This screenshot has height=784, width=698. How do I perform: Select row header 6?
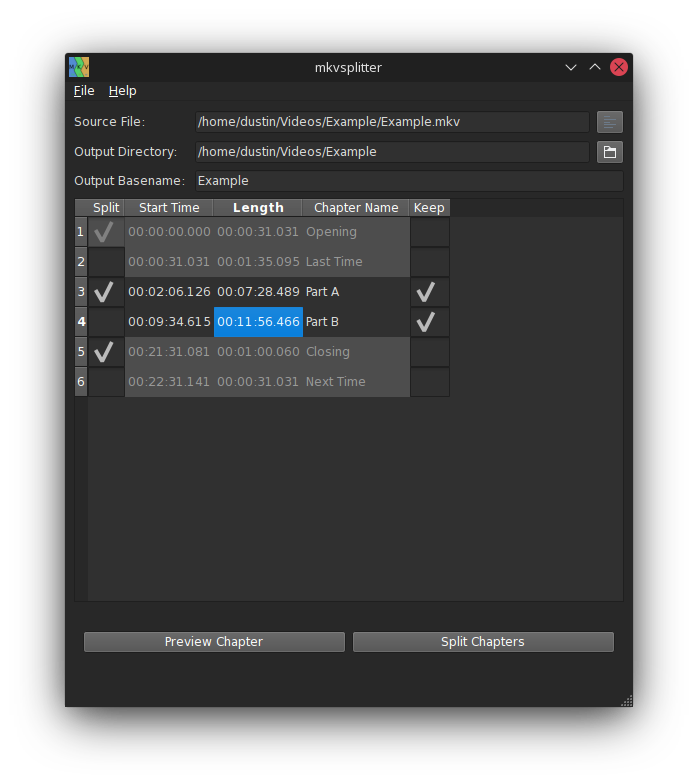click(81, 382)
